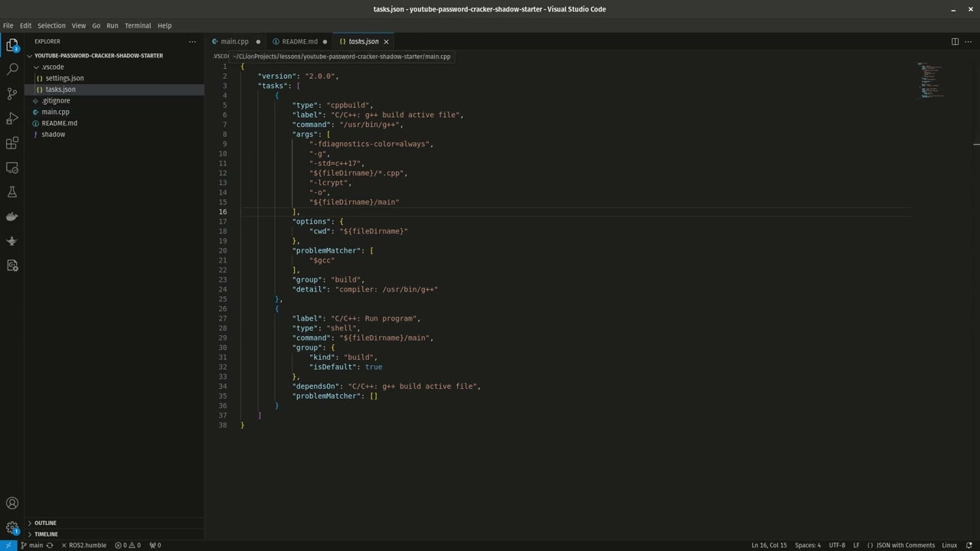This screenshot has width=980, height=551.
Task: Open the Manage gear icon
Action: coord(11,528)
